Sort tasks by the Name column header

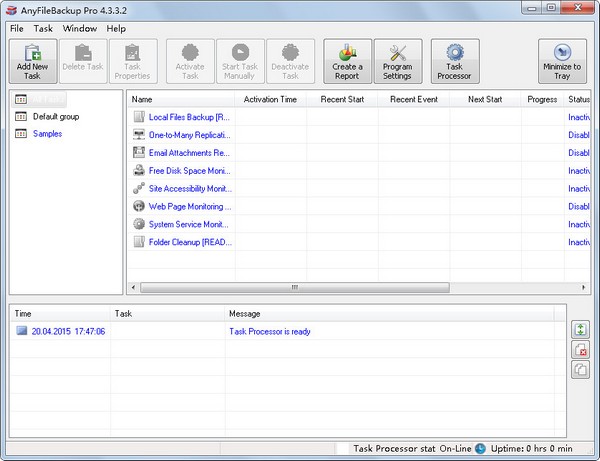point(180,99)
